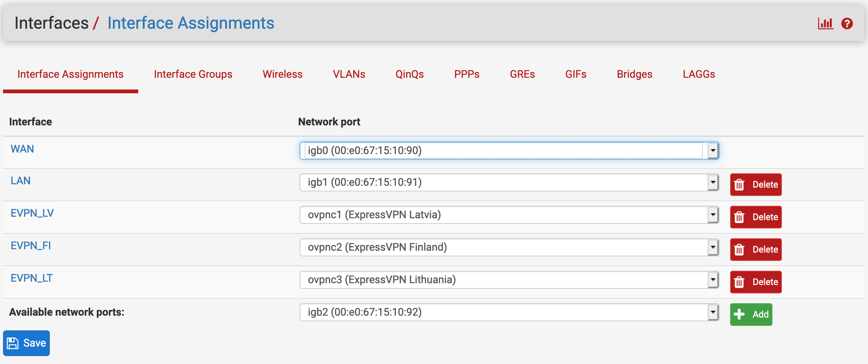Open the Interface Groups tab
The height and width of the screenshot is (364, 868).
click(x=193, y=74)
